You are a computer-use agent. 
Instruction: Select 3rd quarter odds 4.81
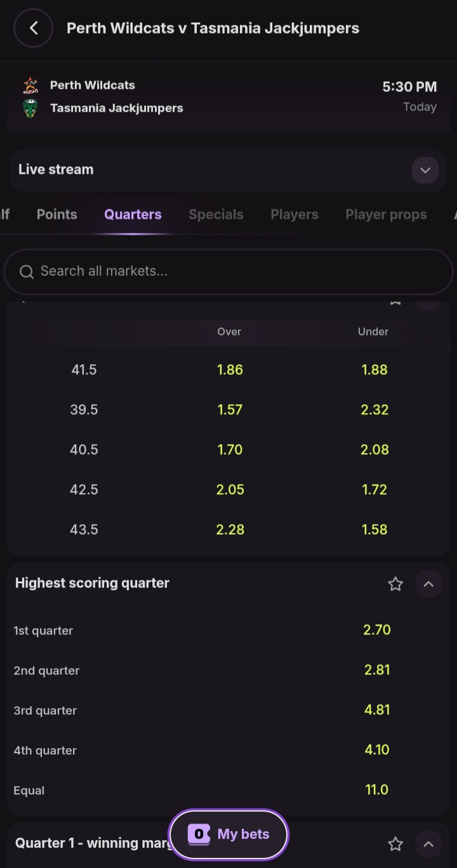click(x=376, y=710)
